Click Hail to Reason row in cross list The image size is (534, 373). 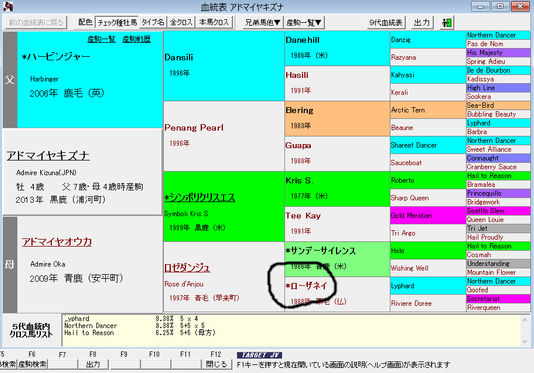point(140,332)
